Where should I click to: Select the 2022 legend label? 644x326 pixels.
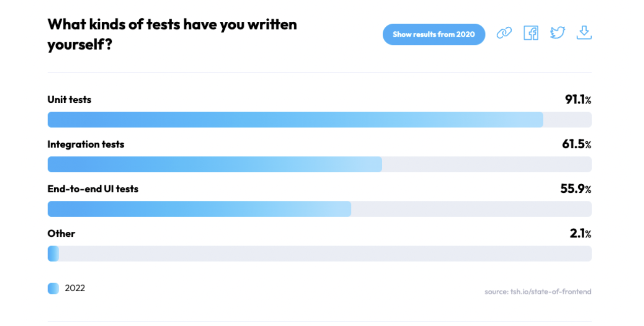[75, 288]
